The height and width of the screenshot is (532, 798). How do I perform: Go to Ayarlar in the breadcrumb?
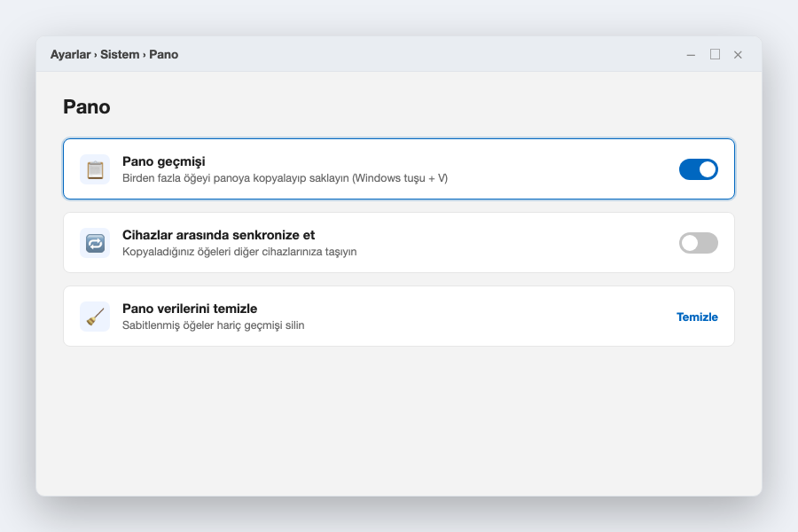coord(70,54)
